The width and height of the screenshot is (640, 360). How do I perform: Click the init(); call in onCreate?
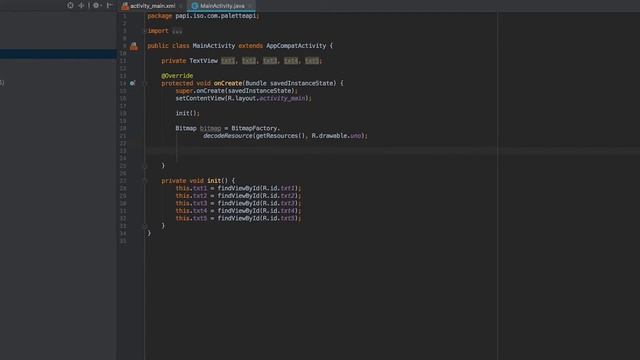coord(187,113)
